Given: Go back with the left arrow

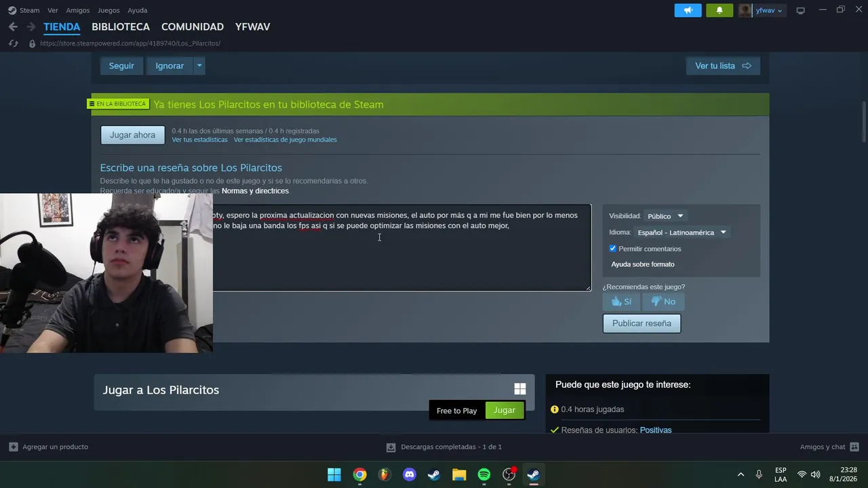Looking at the screenshot, I should tap(13, 27).
